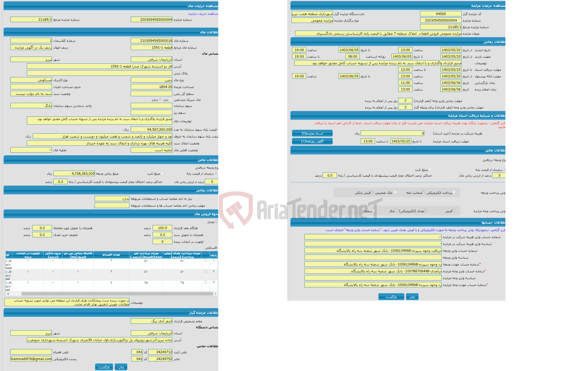Click the 'نمابر' fax field 34249752
Viewport: 588px width, 371px height.
(x=160, y=359)
